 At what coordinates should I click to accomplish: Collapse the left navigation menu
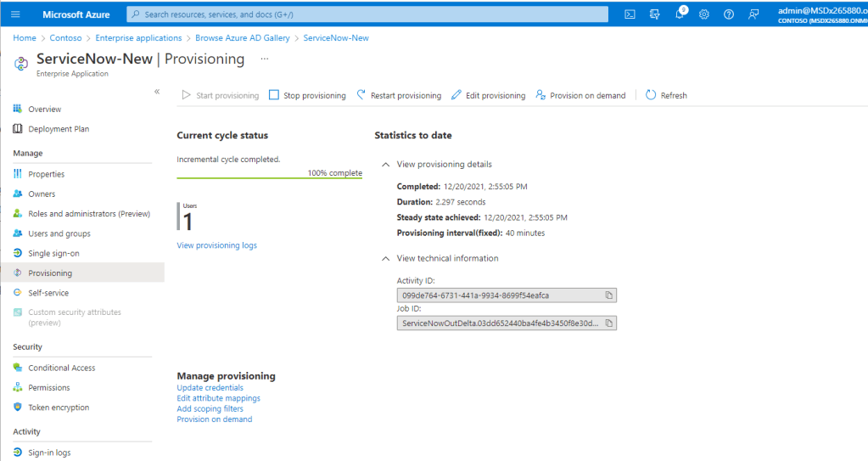pos(156,91)
